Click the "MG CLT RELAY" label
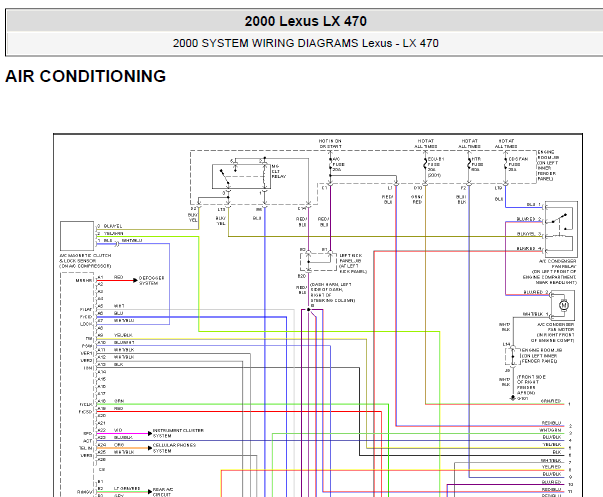 [278, 171]
